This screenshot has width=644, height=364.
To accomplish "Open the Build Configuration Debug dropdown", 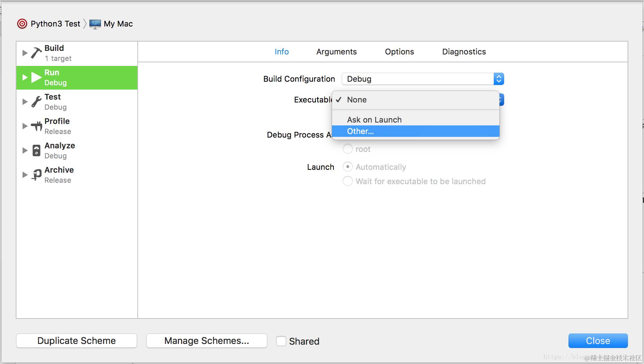I will (x=423, y=79).
